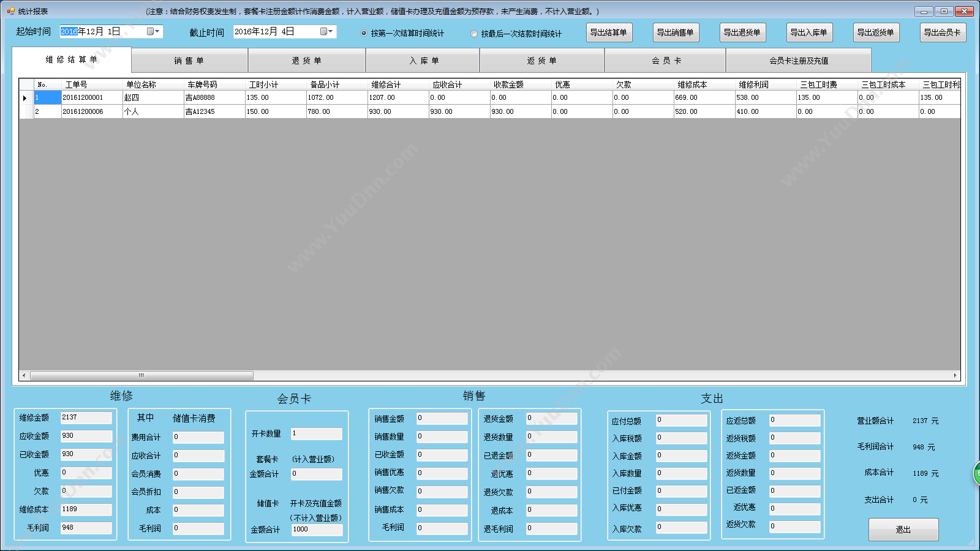Click the 车牌号码 column header
This screenshot has width=980, height=551.
click(214, 84)
